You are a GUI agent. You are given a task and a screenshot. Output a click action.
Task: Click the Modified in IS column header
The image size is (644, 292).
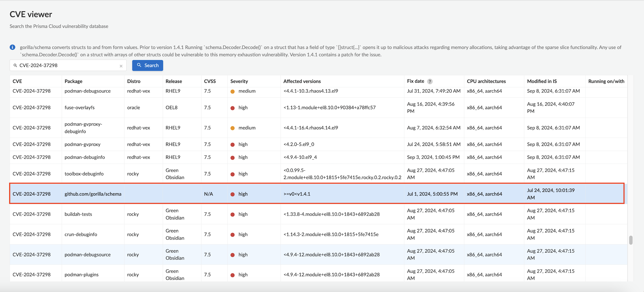(x=541, y=81)
